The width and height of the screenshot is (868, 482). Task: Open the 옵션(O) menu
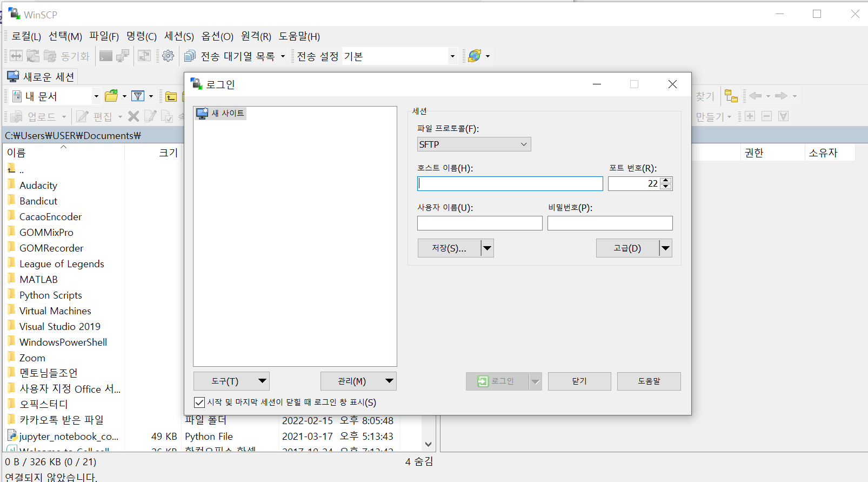(217, 36)
